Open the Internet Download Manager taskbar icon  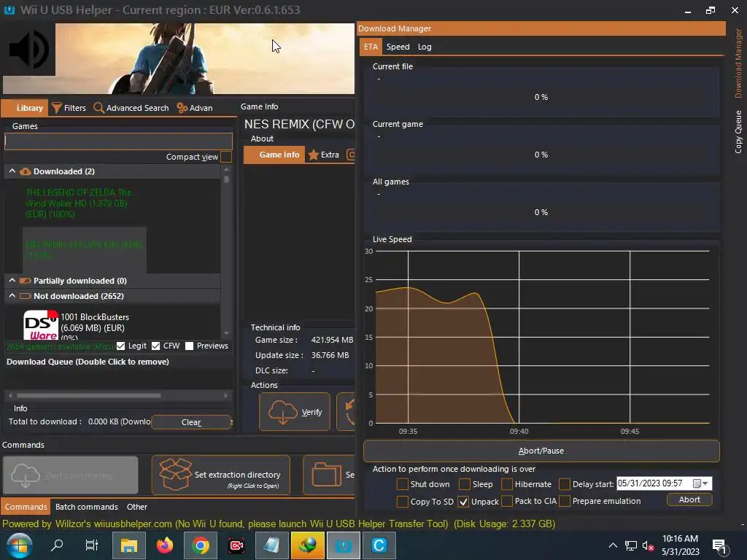coord(308,545)
